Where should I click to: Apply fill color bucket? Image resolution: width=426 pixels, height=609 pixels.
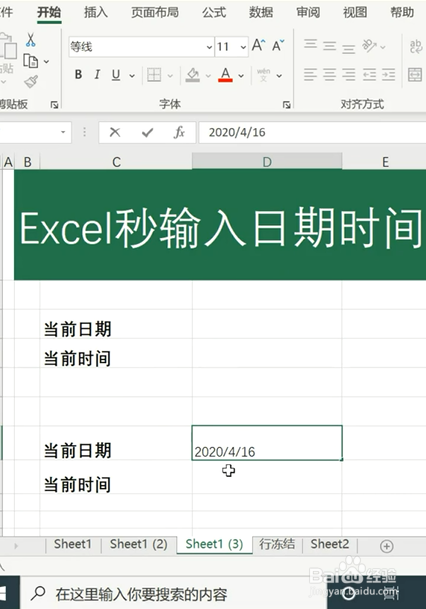click(193, 75)
